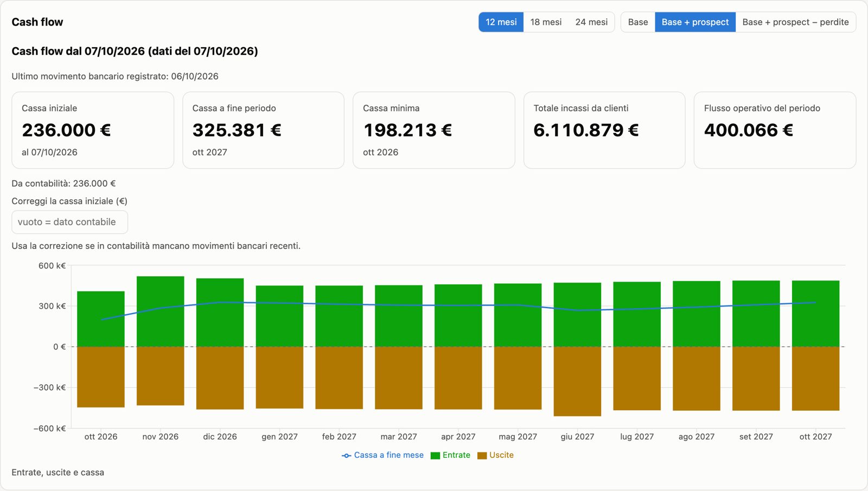Click the green Entrate bar for ott 2026

[x=101, y=319]
